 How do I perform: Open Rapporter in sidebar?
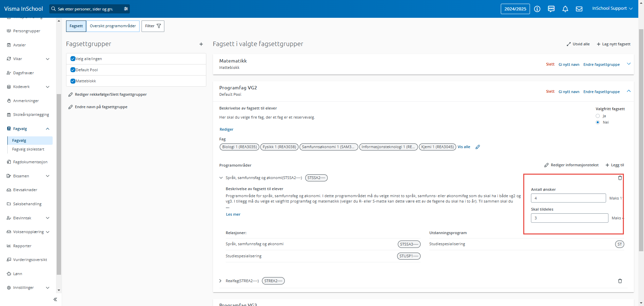[x=22, y=246]
